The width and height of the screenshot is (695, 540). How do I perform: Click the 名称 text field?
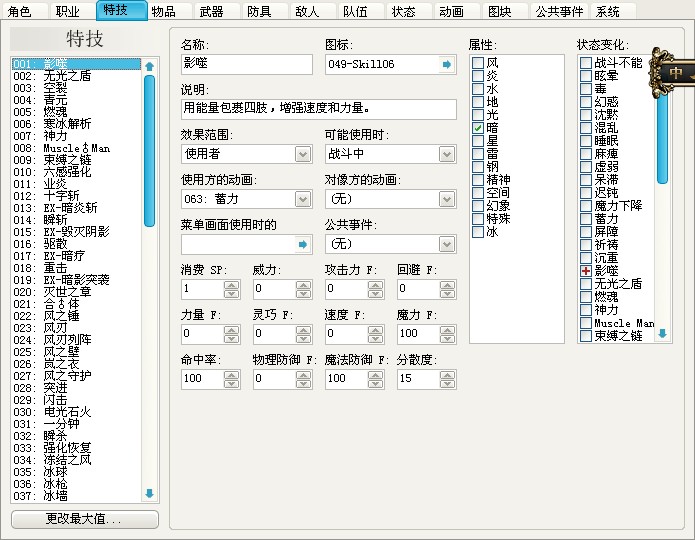[246, 64]
